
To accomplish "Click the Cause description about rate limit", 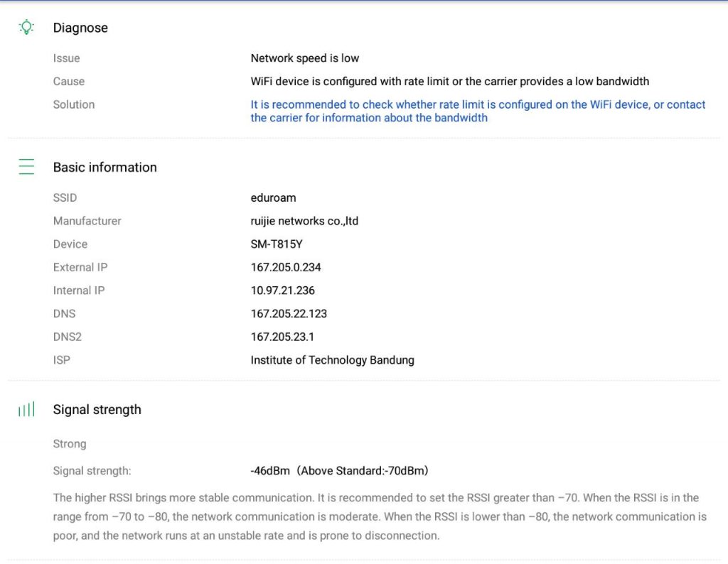I will [449, 81].
